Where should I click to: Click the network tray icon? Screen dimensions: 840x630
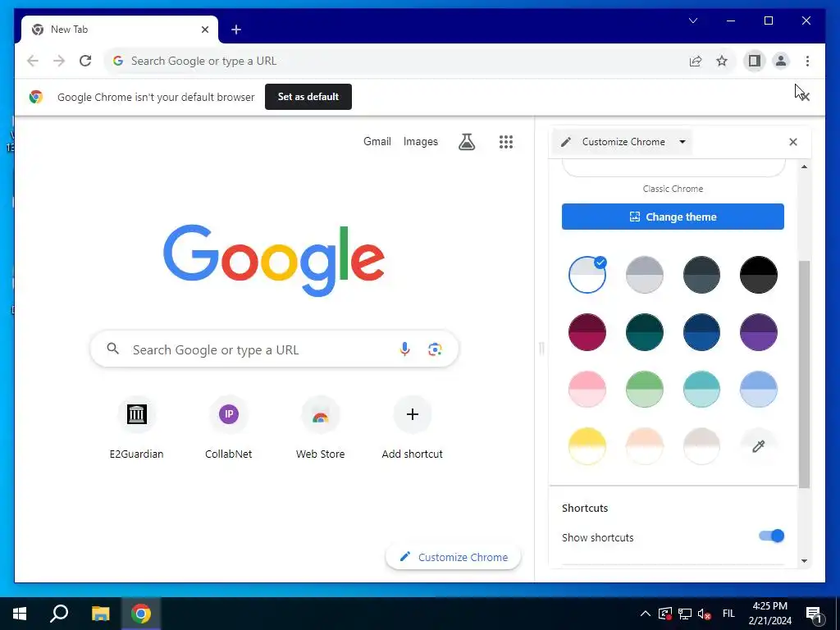pyautogui.click(x=685, y=614)
